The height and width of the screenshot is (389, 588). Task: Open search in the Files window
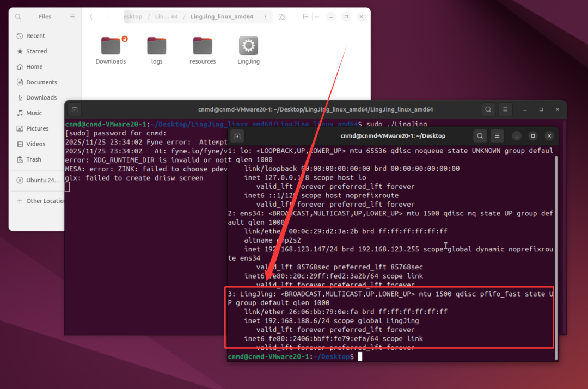point(17,17)
